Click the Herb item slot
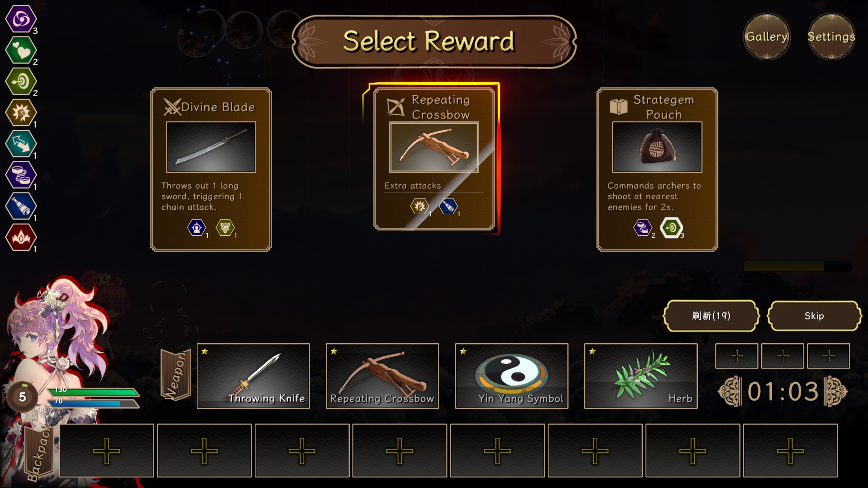The height and width of the screenshot is (488, 868). click(x=641, y=376)
